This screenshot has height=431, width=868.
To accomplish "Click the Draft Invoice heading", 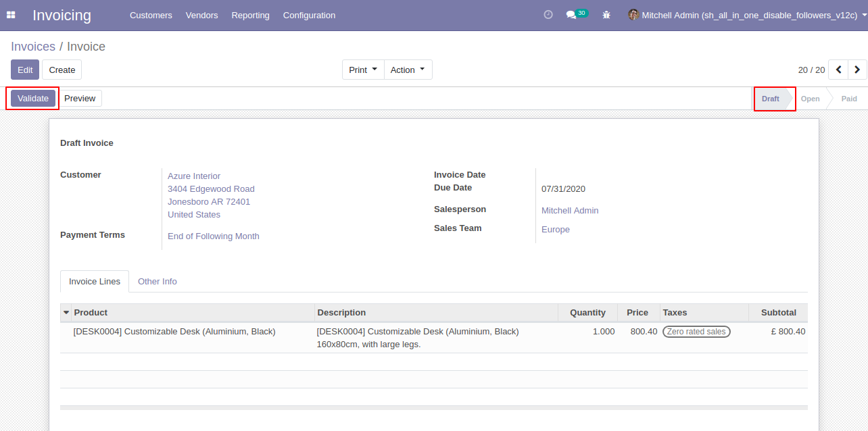I will click(87, 143).
